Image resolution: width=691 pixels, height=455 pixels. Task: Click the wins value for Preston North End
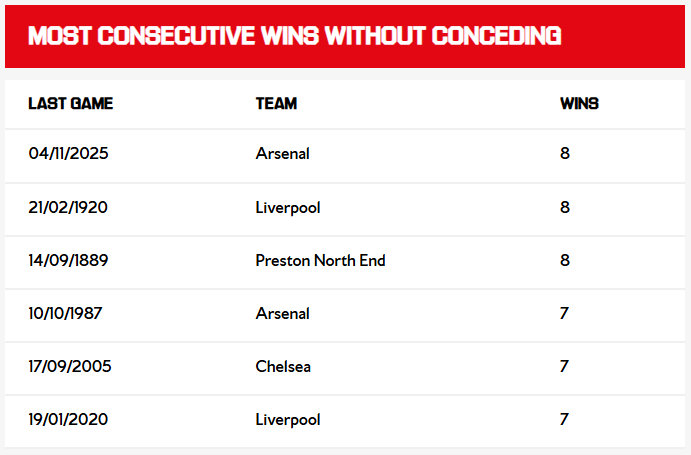[x=565, y=261]
